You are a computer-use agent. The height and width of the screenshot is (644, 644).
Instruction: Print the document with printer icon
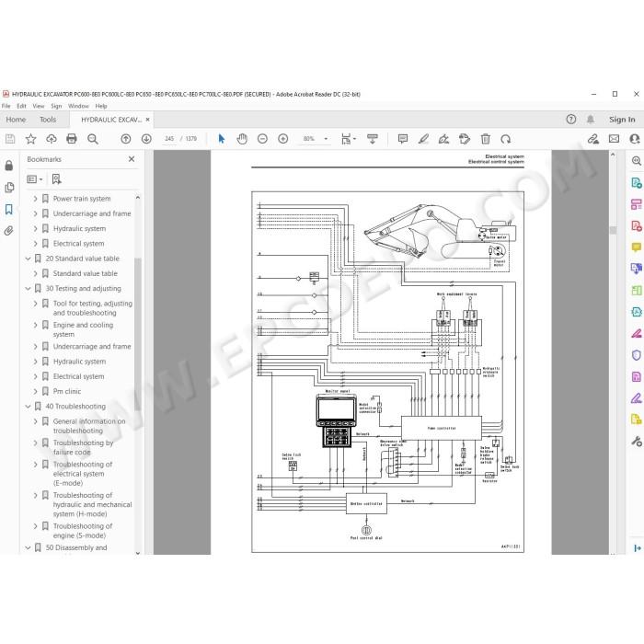coord(72,139)
